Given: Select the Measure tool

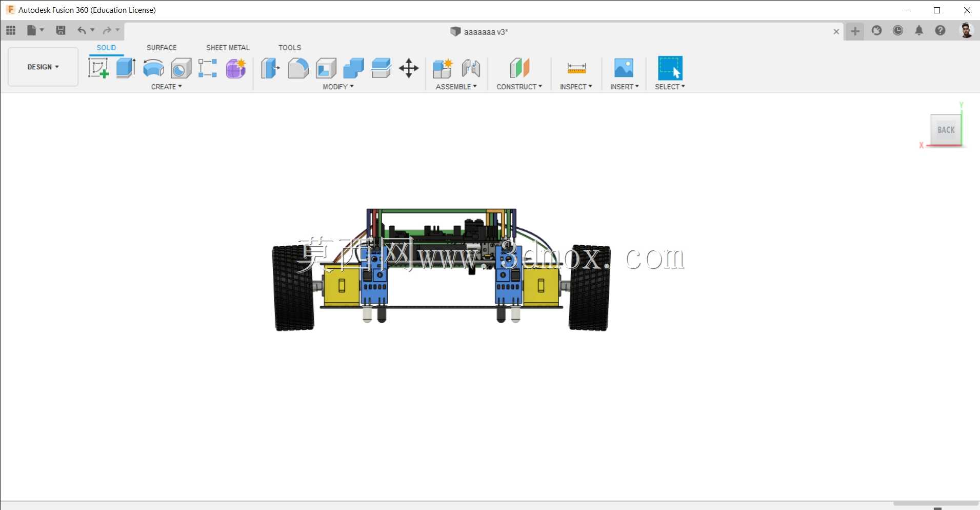Looking at the screenshot, I should (x=576, y=68).
